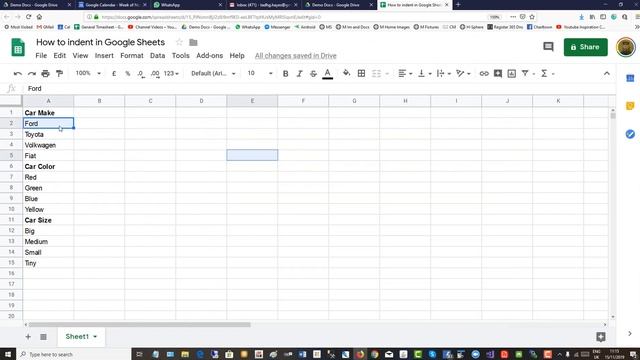Open the text rotation dropdown

[463, 73]
